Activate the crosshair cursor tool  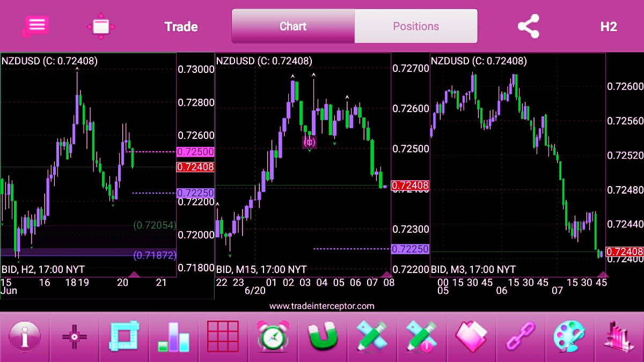[x=74, y=337]
